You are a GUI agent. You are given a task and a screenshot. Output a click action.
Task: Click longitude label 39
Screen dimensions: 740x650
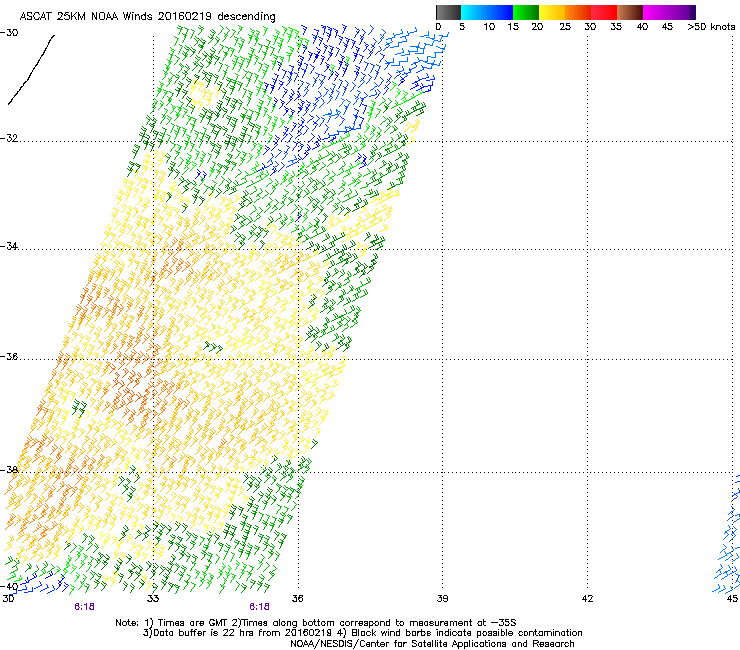click(442, 599)
